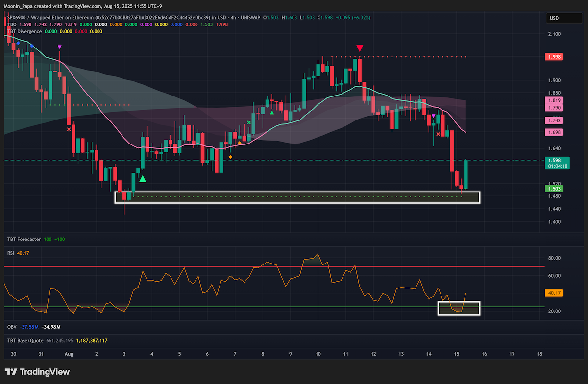Image resolution: width=588 pixels, height=384 pixels.
Task: Select the green X marker near Aug 7
Action: pos(249,122)
